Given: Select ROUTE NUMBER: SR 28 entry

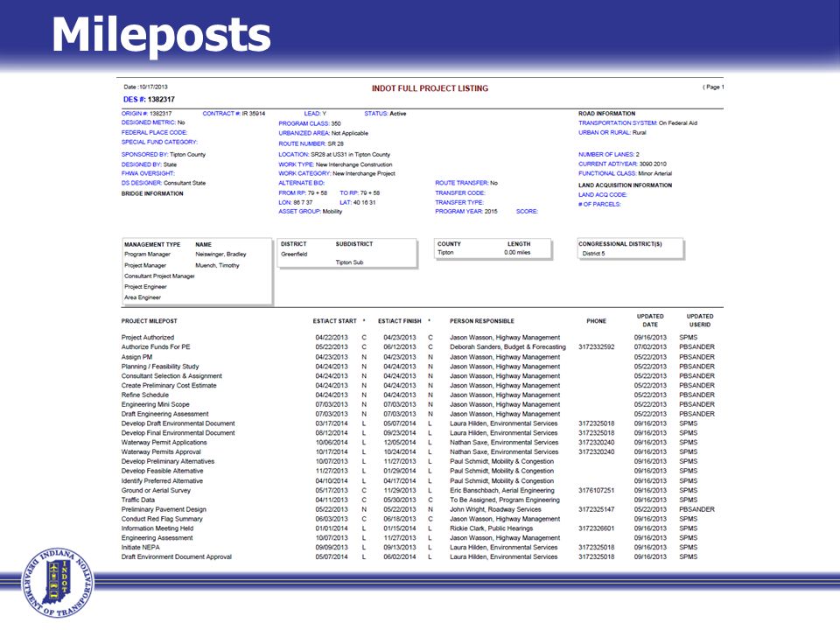Looking at the screenshot, I should 311,143.
